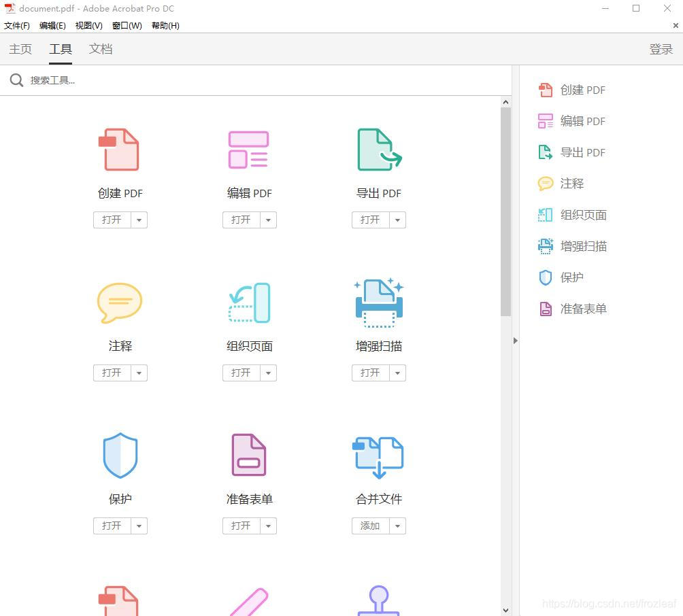Click 打开 button under 增强扫描

click(371, 373)
